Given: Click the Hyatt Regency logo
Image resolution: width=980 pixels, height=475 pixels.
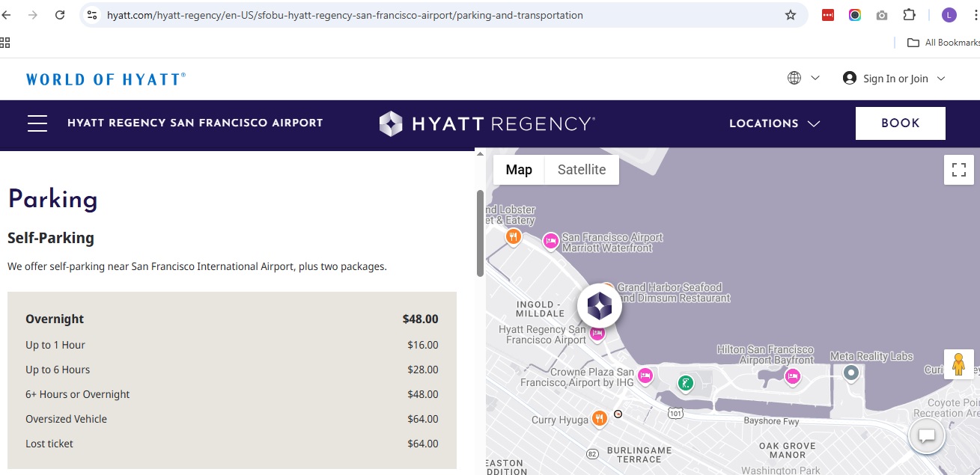Looking at the screenshot, I should [x=487, y=123].
